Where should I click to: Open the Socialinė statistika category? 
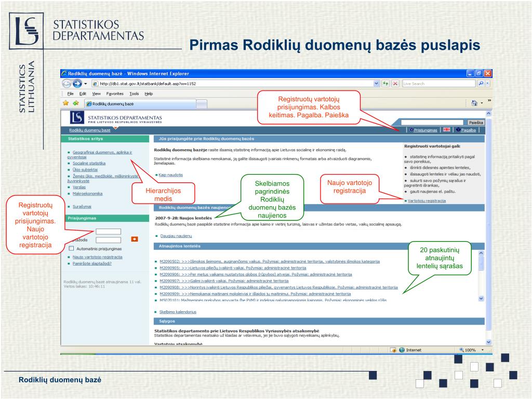pos(89,163)
